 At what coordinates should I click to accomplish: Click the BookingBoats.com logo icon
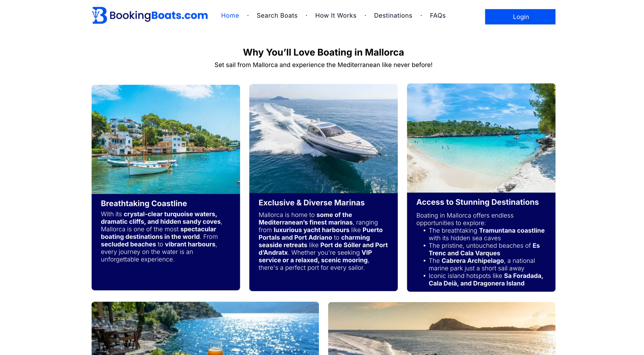click(99, 15)
